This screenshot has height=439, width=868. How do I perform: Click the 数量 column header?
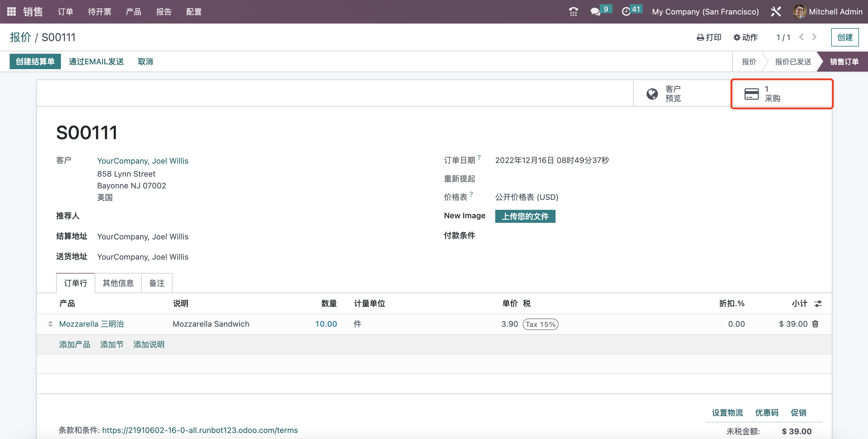[329, 303]
